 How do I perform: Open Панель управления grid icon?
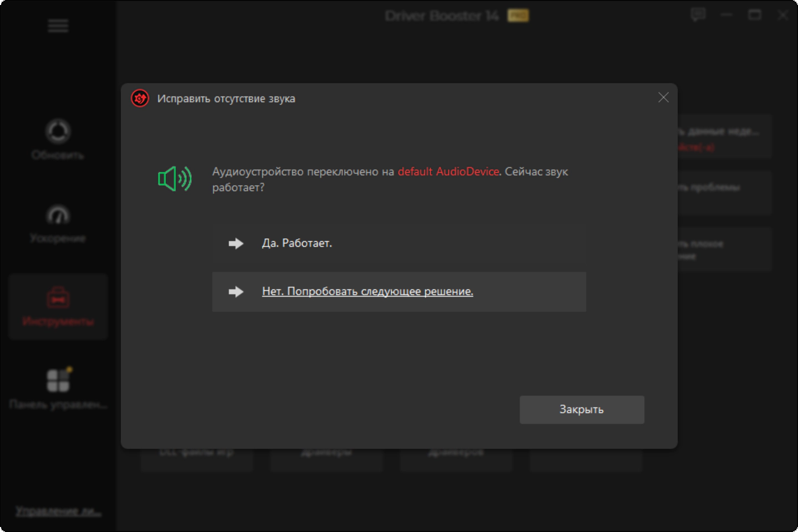58,388
